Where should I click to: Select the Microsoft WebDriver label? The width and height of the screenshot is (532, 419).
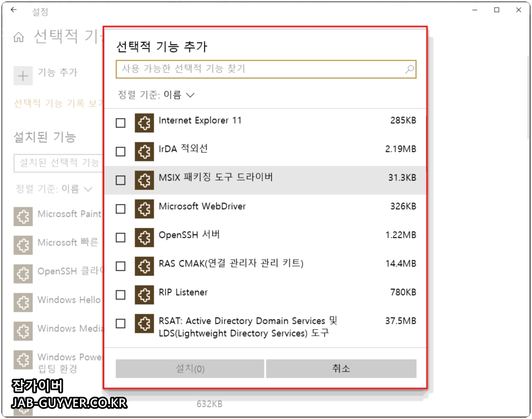[202, 206]
